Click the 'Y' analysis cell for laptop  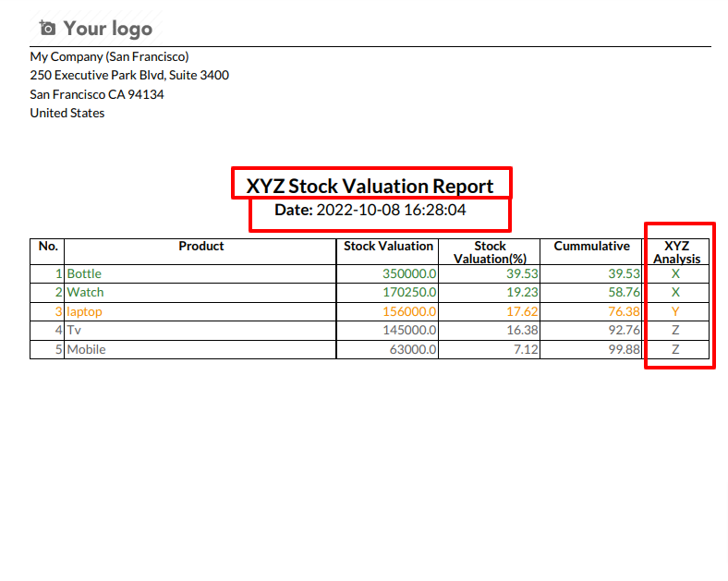pos(675,312)
